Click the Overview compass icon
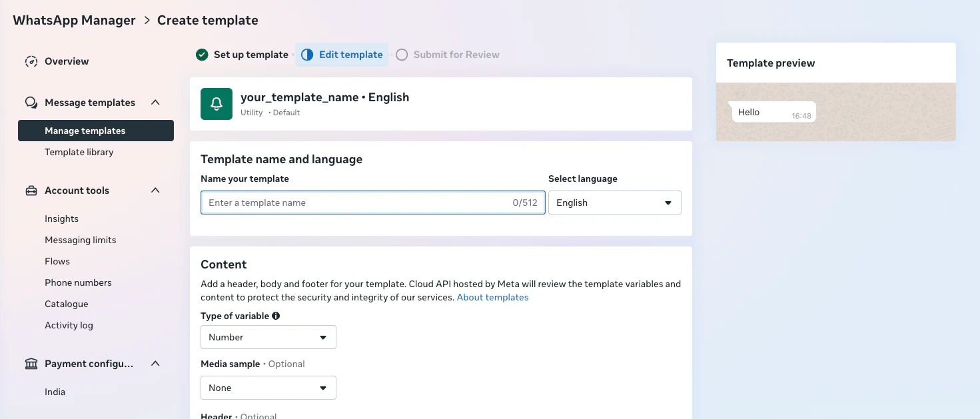The height and width of the screenshot is (419, 980). point(31,61)
